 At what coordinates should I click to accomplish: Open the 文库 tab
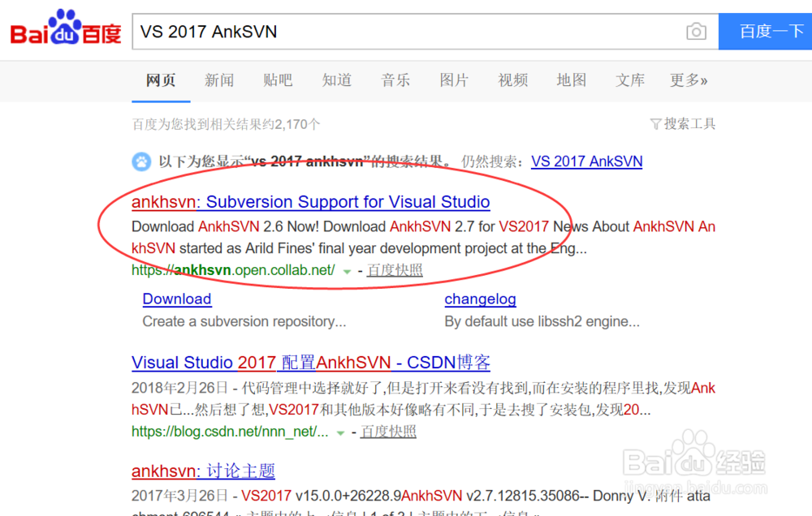pyautogui.click(x=630, y=80)
